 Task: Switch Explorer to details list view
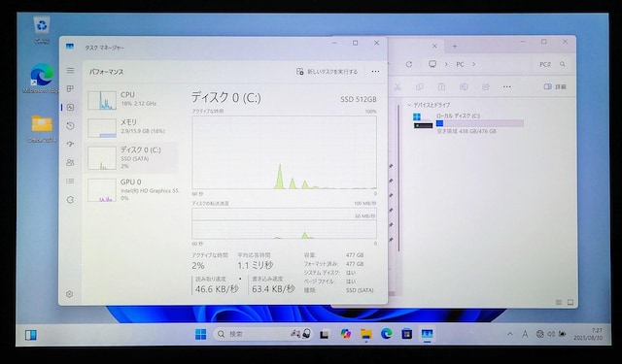559,302
